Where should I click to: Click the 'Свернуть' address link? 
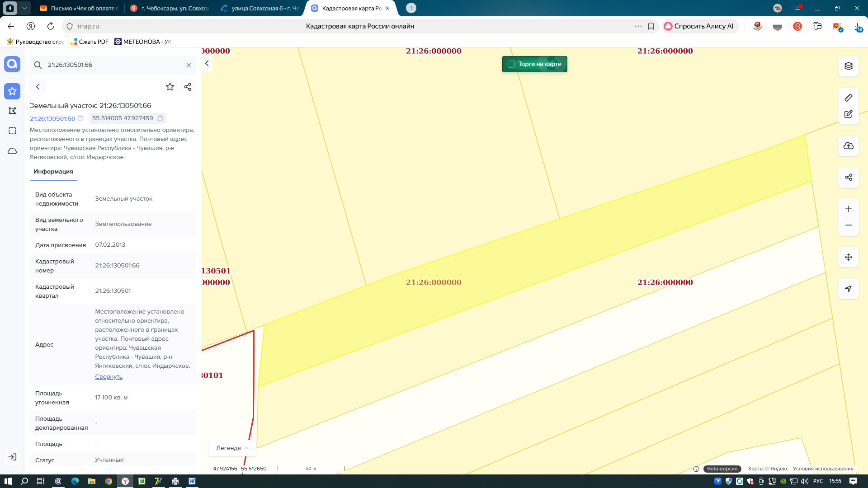[x=108, y=377]
